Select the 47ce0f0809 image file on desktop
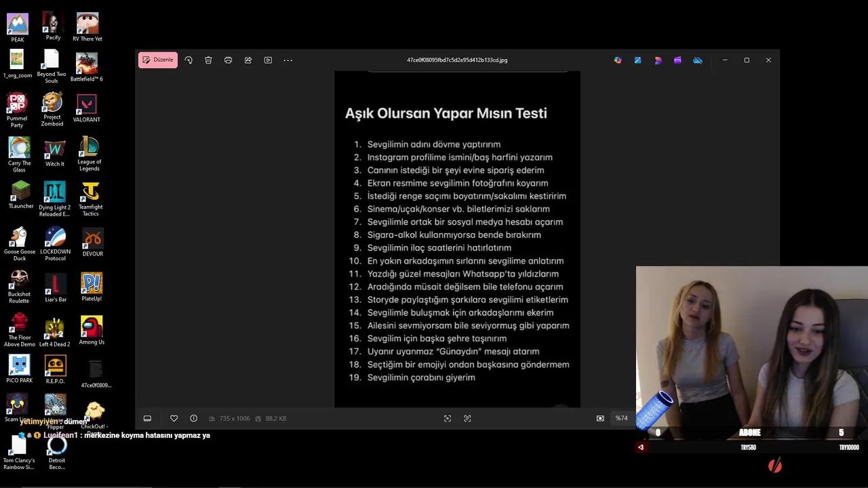Viewport: 868px width, 488px height. [96, 374]
